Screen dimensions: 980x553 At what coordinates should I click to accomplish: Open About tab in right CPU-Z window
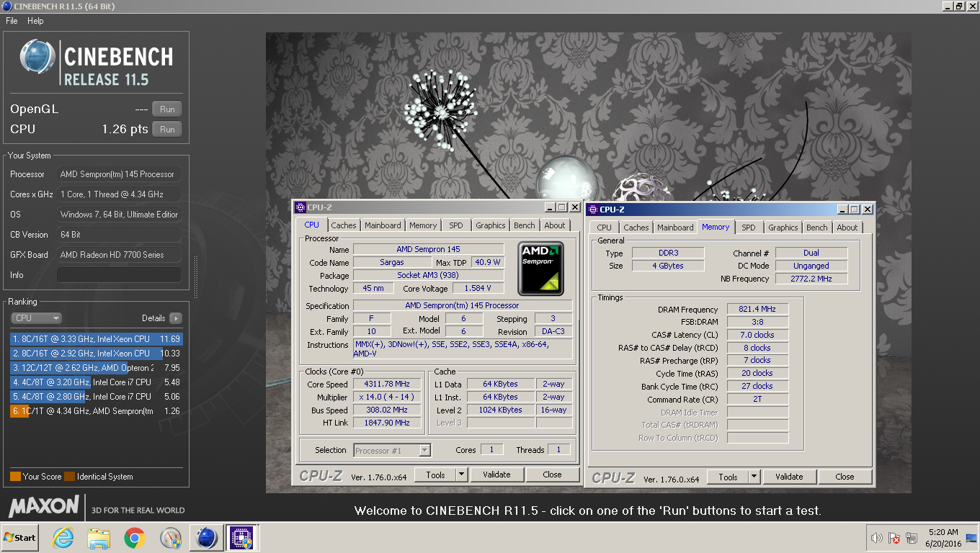pyautogui.click(x=847, y=228)
